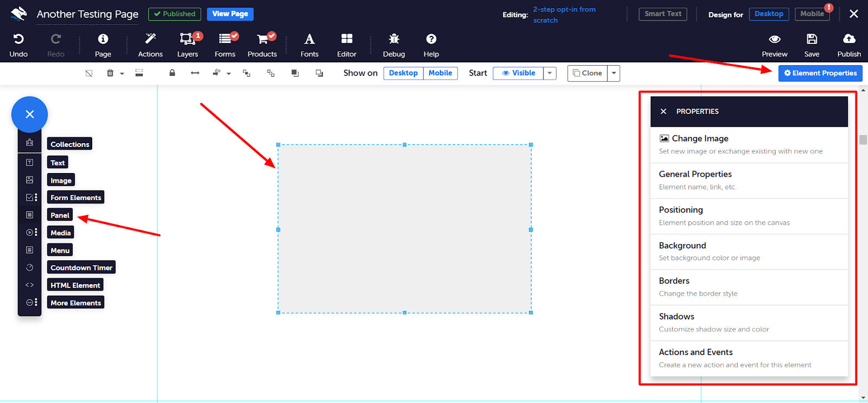Send element to back icon
The image size is (868, 403).
click(x=320, y=73)
